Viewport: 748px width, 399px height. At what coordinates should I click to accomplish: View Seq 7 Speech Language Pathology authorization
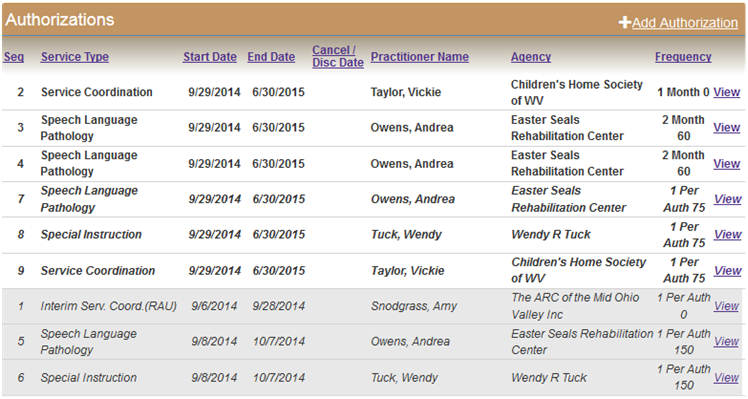[x=727, y=199]
